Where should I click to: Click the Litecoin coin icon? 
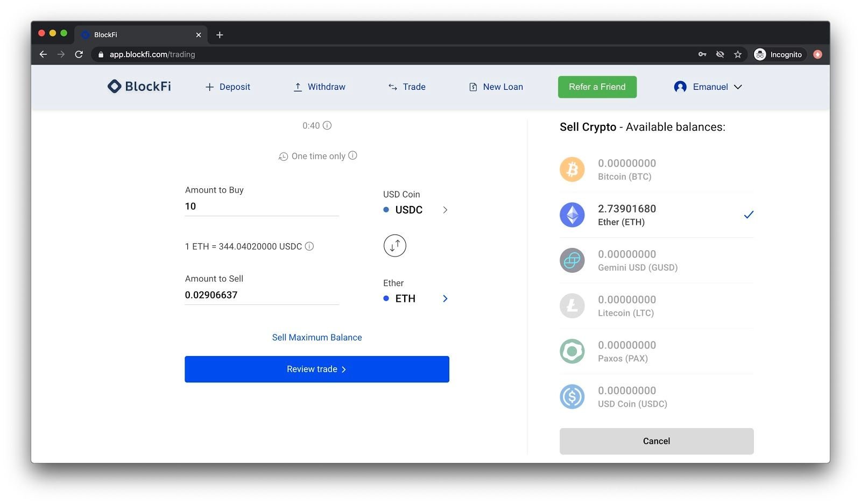572,306
